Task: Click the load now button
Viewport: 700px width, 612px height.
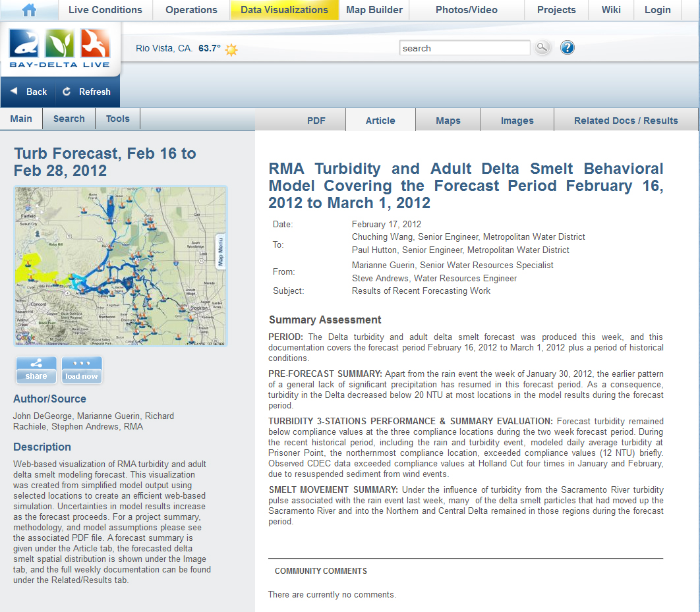Action: pyautogui.click(x=81, y=370)
